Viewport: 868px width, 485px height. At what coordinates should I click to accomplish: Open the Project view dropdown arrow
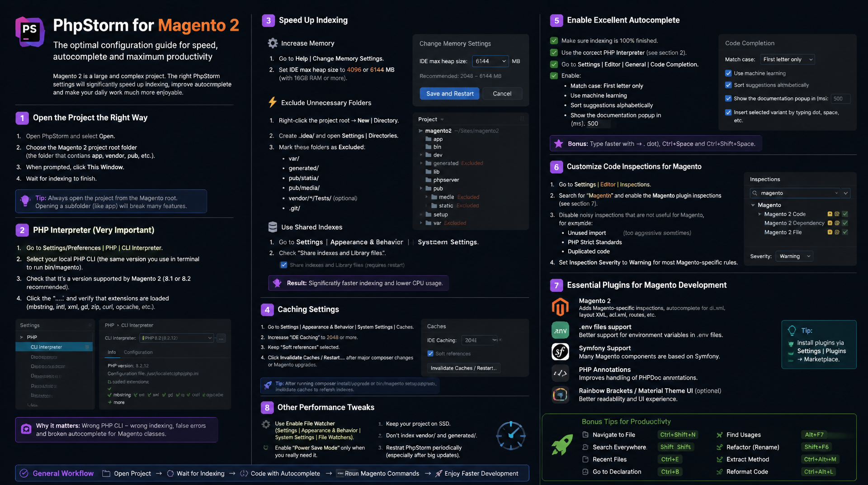[442, 119]
